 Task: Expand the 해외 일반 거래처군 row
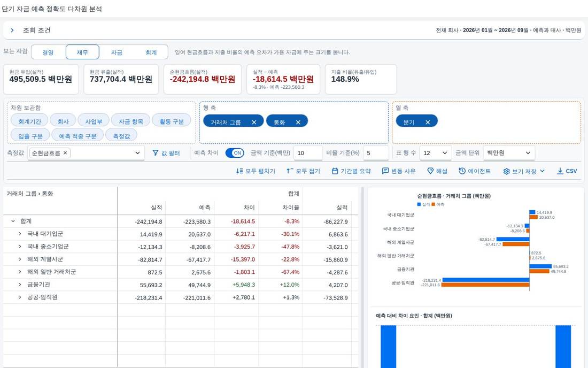point(20,272)
